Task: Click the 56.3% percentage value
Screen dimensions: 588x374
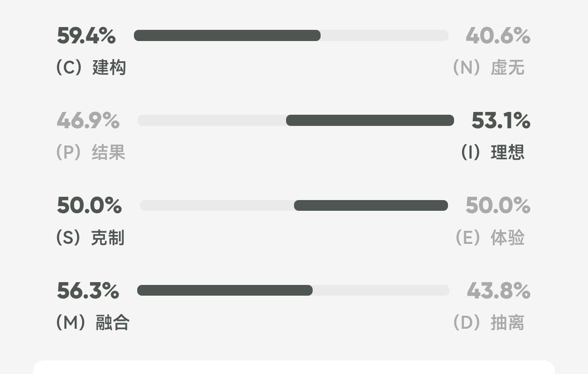Action: (x=88, y=291)
